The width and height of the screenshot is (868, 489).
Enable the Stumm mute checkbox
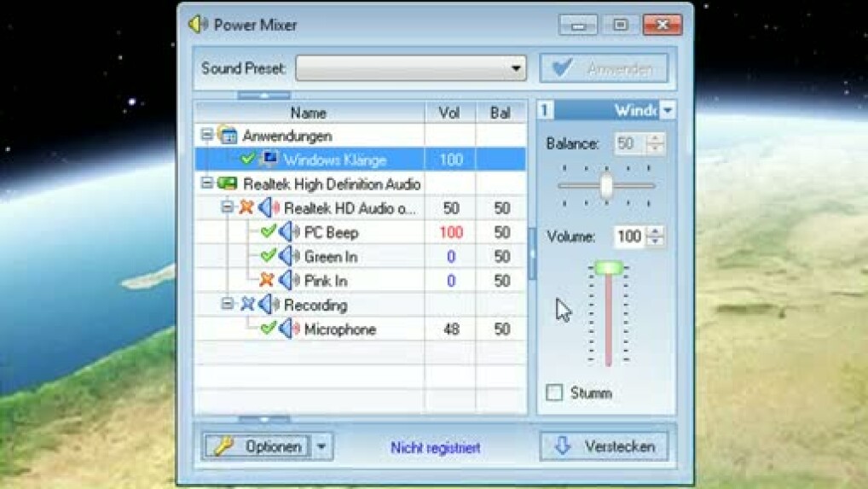click(x=555, y=393)
